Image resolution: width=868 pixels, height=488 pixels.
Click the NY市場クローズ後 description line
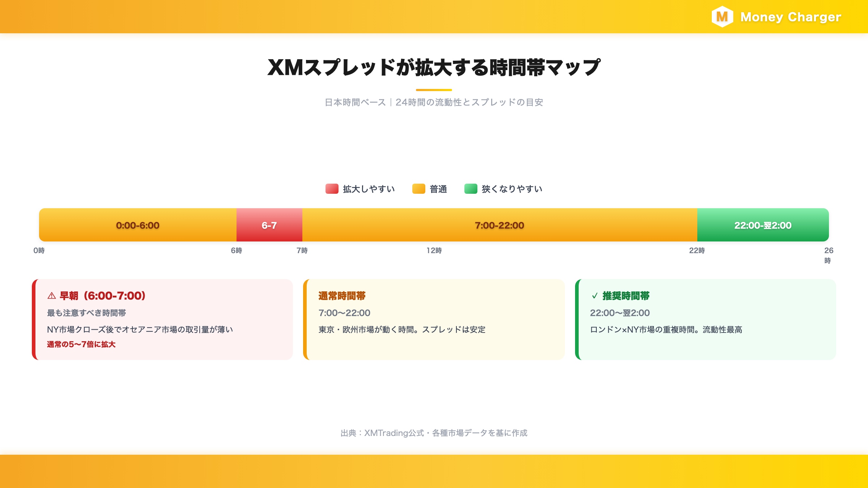140,330
